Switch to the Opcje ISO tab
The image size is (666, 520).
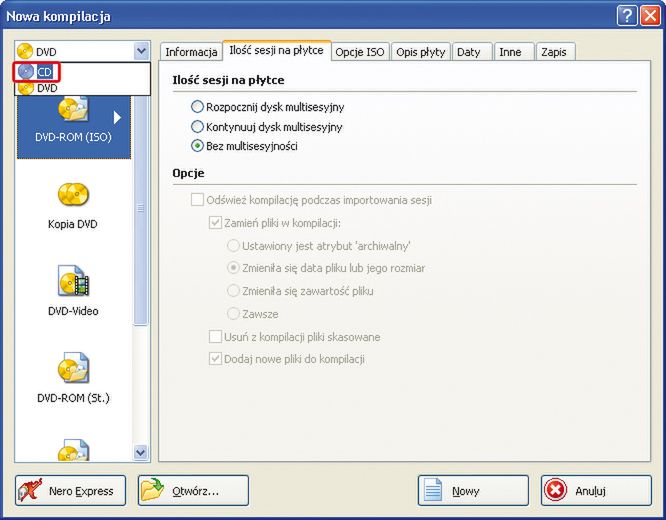(360, 52)
